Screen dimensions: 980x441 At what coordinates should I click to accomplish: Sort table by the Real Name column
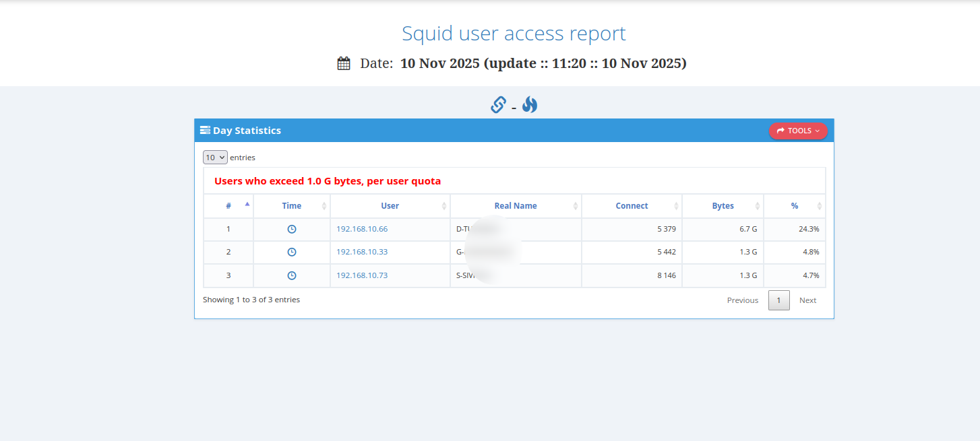click(516, 206)
